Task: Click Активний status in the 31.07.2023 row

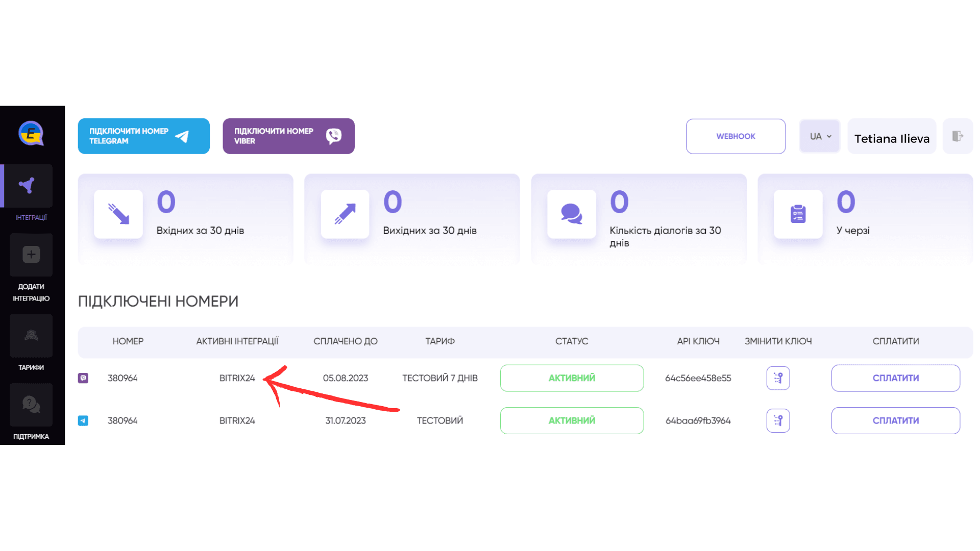Action: coord(572,420)
